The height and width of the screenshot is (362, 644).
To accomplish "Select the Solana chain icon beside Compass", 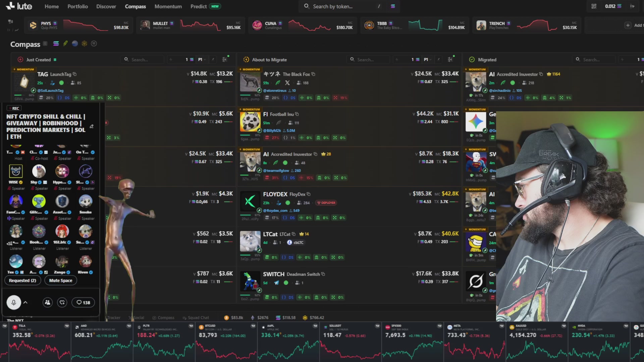I will click(56, 44).
